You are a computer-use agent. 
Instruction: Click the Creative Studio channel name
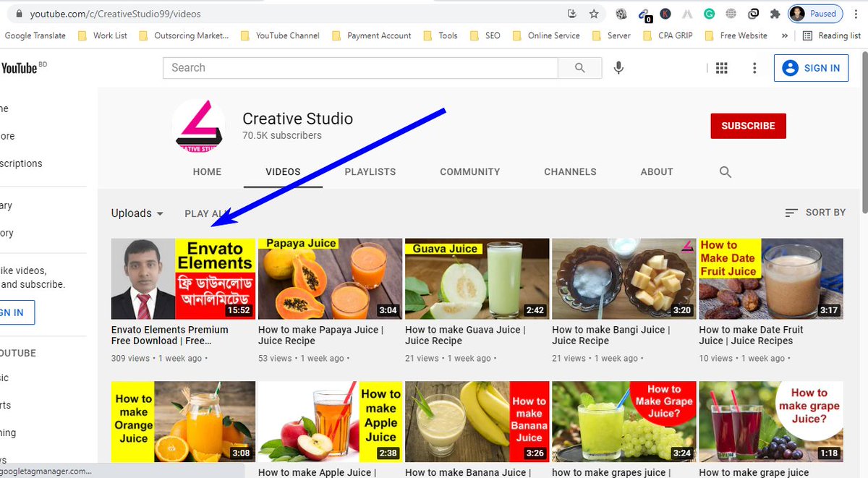pyautogui.click(x=297, y=119)
